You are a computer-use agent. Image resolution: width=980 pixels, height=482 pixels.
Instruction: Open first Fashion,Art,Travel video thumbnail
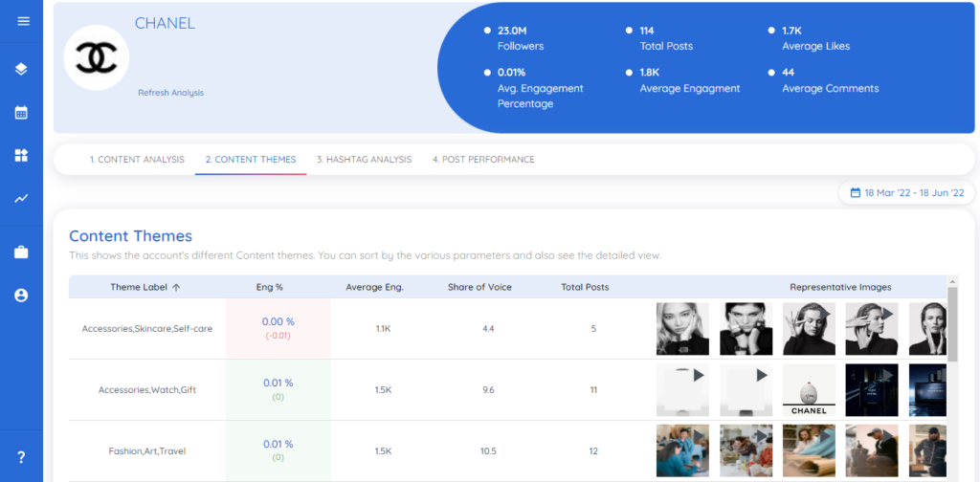(682, 450)
